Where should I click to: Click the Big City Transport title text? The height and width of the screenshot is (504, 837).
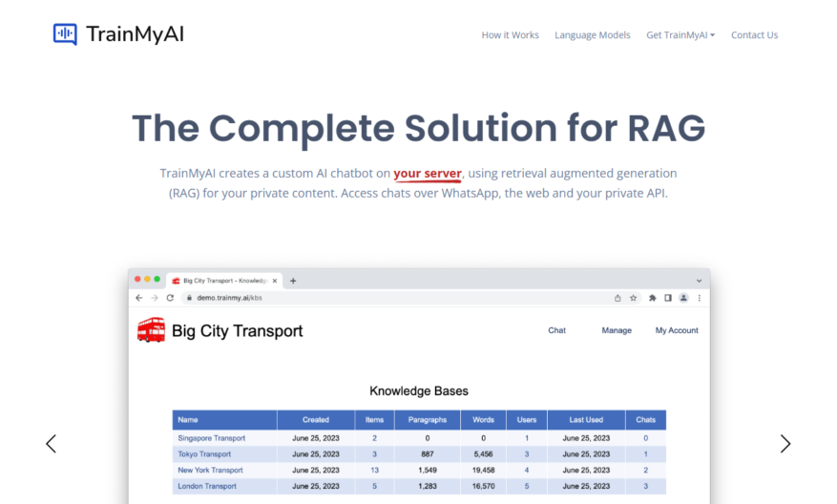coord(237,331)
